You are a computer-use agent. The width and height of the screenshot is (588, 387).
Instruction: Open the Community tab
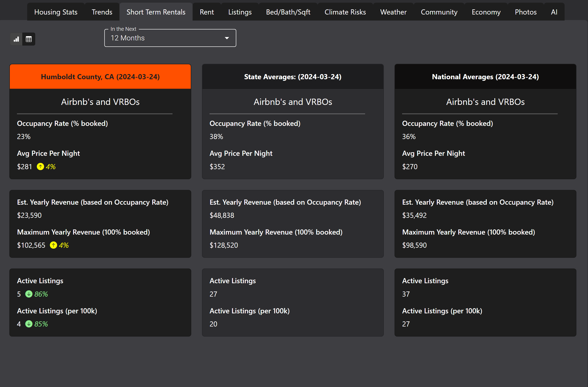tap(439, 12)
